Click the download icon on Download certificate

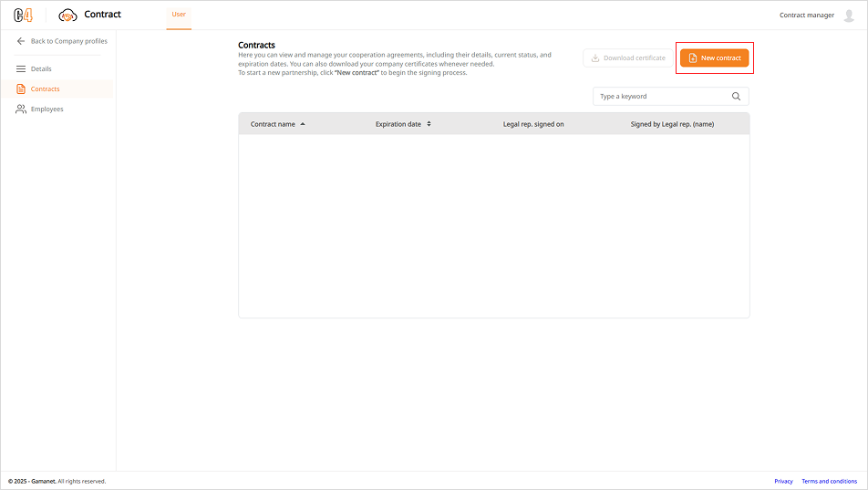595,57
